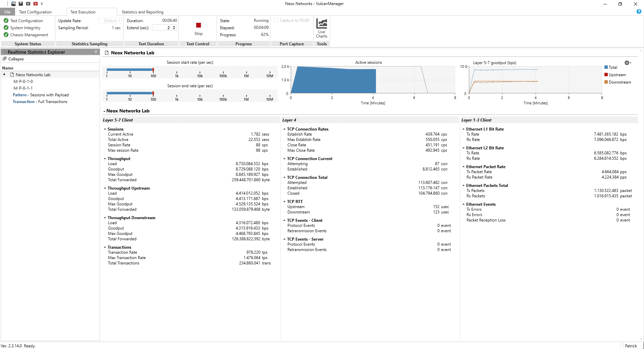Collapse the TCP Connection Current group
Screen dimensions: 644x349
tap(284, 158)
